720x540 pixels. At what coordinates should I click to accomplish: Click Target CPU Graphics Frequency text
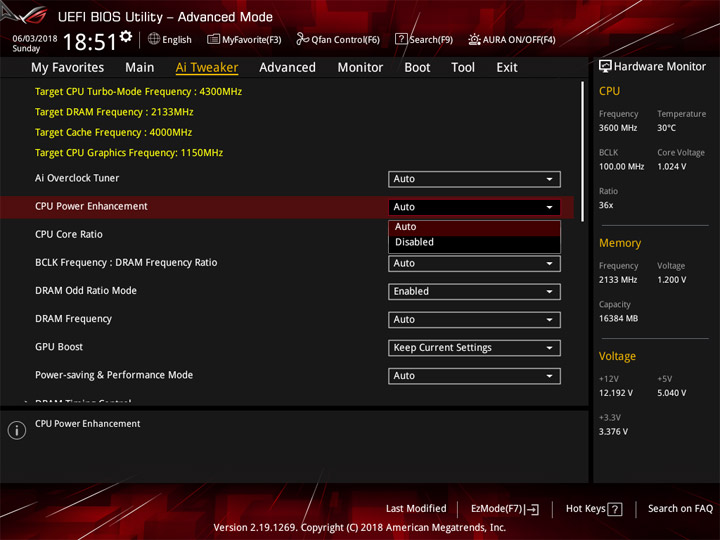coord(129,153)
